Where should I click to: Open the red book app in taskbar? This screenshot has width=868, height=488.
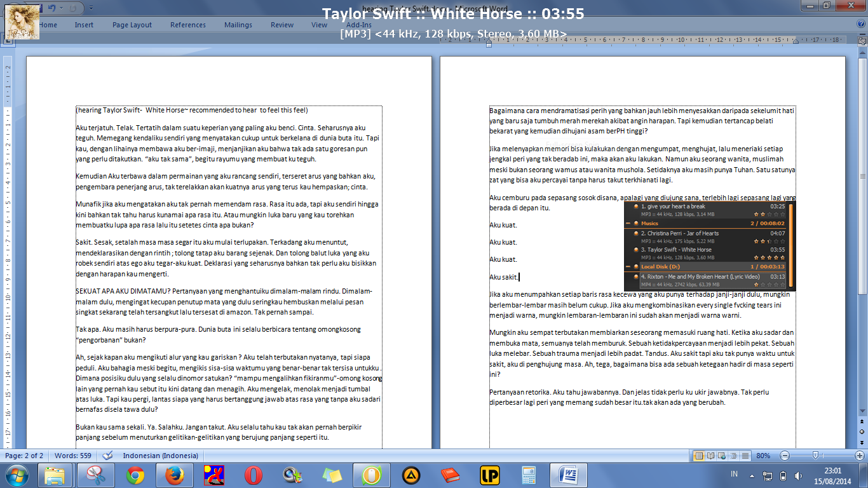tap(451, 475)
